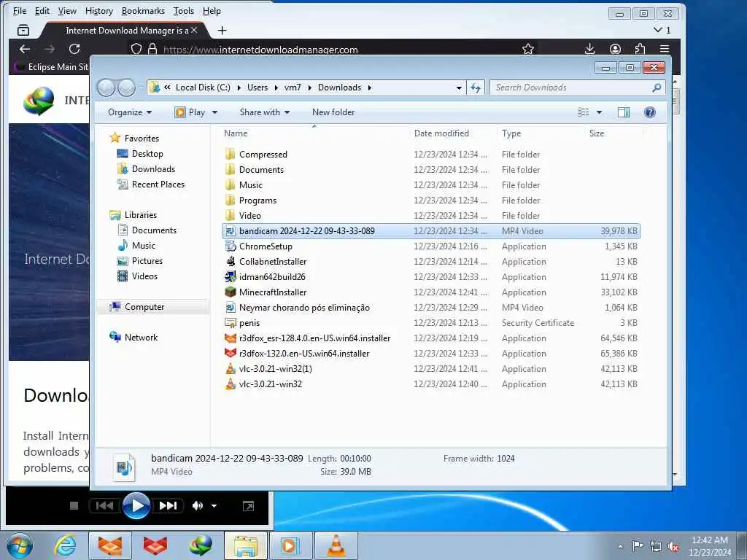Show hidden tray icons arrow
The image size is (747, 560).
point(620,547)
